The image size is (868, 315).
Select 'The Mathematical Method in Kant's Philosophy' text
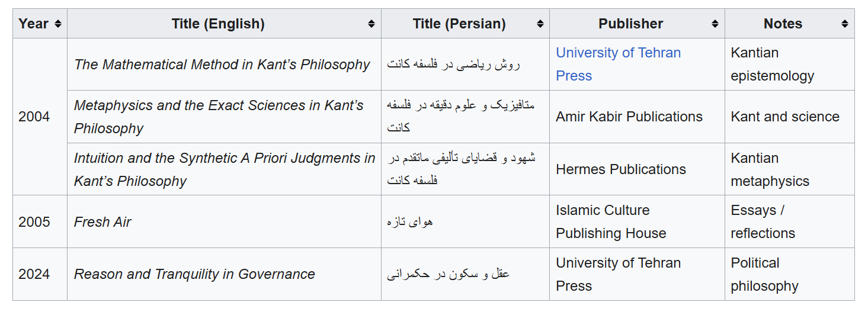[x=222, y=65]
